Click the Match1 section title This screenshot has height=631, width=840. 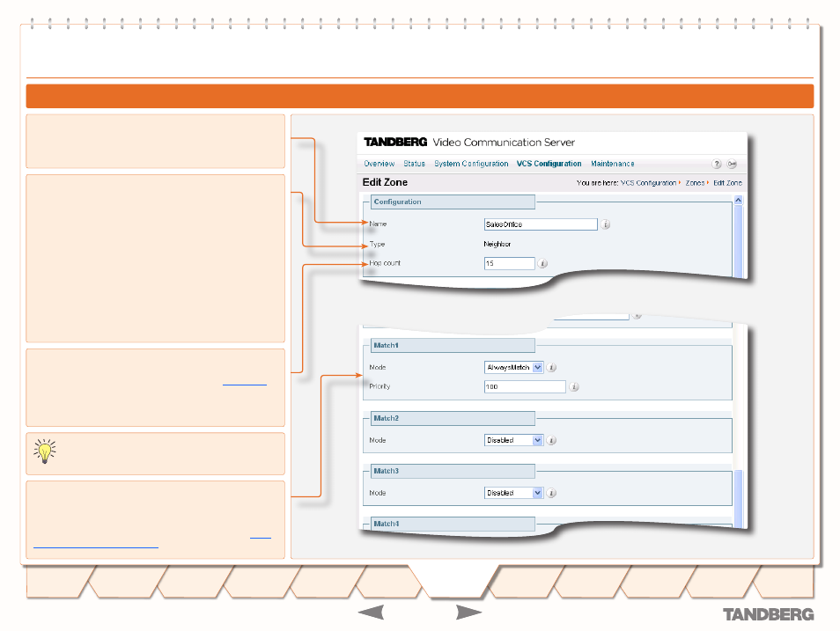point(387,346)
